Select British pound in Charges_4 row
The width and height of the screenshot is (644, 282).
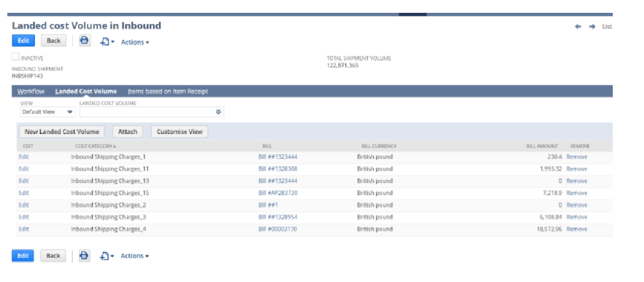pyautogui.click(x=375, y=229)
